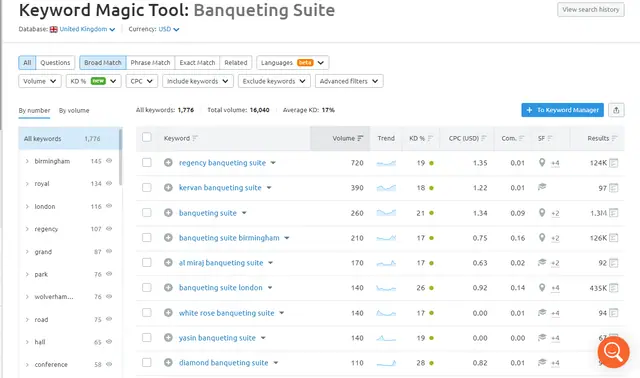Select All keywords group row
The height and width of the screenshot is (378, 640).
point(69,138)
